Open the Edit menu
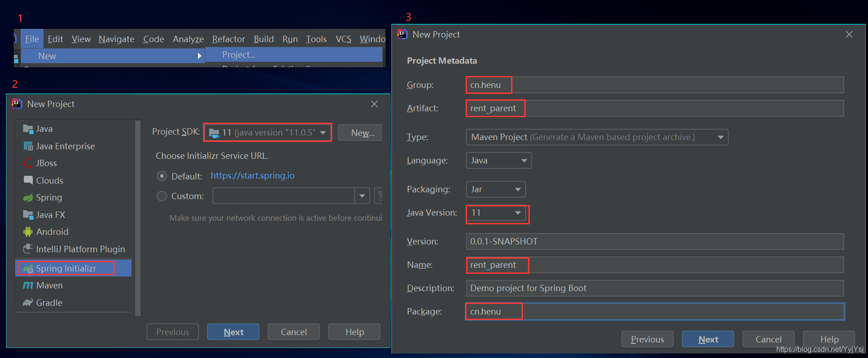The height and width of the screenshot is (358, 868). [x=55, y=39]
